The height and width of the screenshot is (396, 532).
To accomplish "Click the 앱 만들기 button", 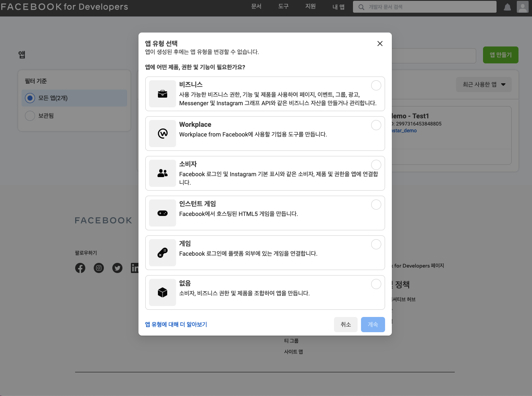I will pos(501,55).
